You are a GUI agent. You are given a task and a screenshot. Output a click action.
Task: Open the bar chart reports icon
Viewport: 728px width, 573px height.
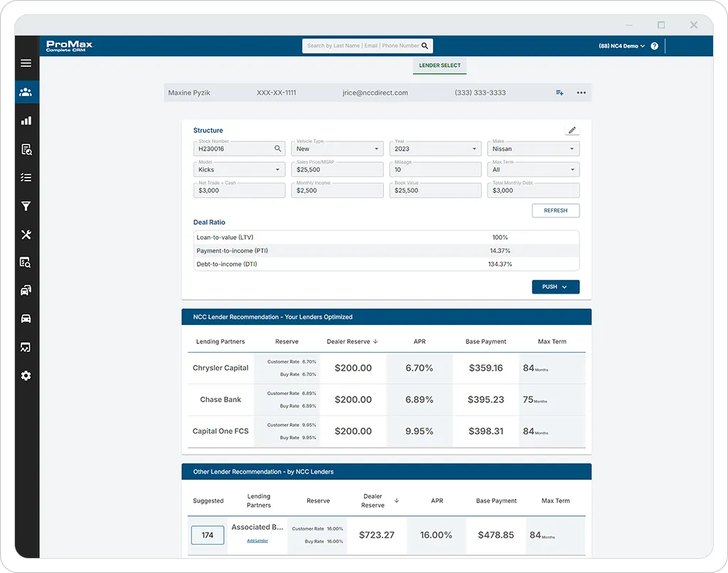(26, 121)
